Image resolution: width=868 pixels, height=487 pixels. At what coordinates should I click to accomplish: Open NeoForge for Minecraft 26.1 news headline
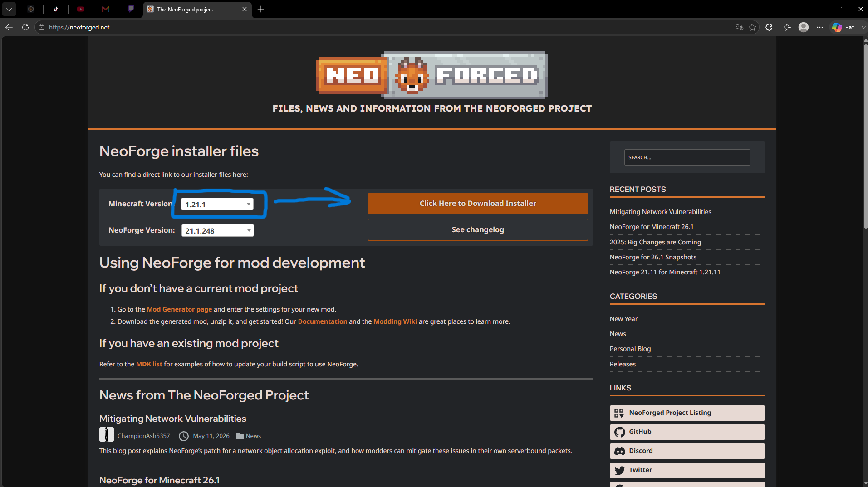pos(159,480)
